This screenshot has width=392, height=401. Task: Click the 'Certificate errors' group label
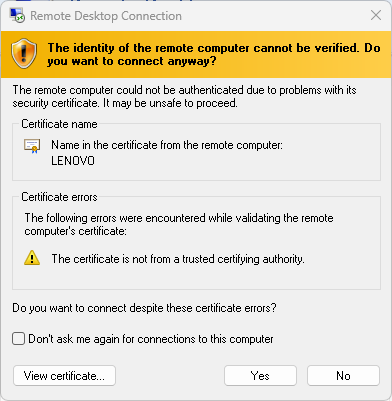click(x=59, y=197)
